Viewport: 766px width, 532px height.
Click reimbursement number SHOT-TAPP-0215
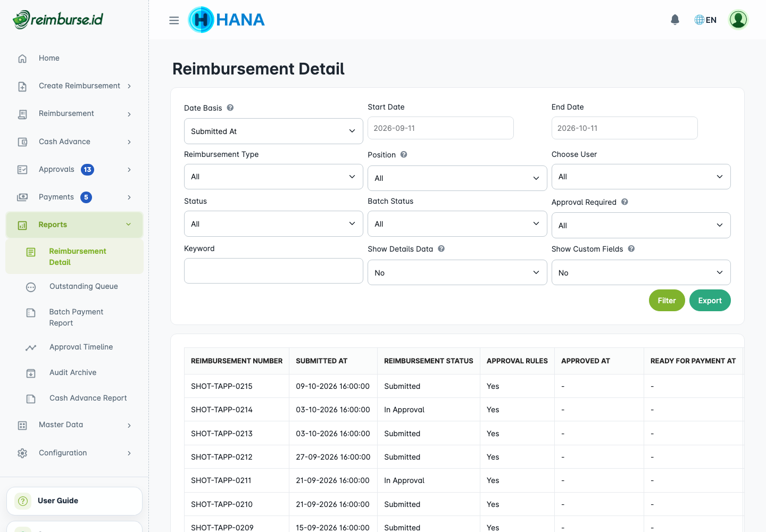[x=222, y=386]
